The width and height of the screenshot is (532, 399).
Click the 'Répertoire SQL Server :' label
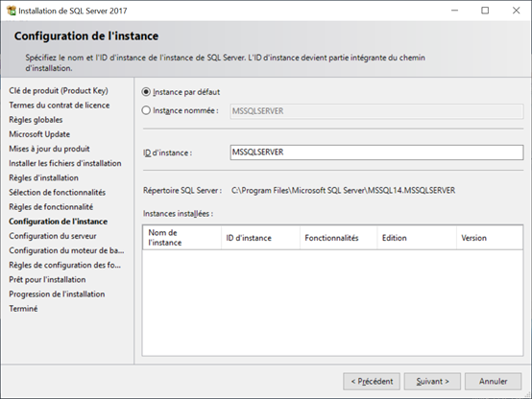(x=182, y=191)
